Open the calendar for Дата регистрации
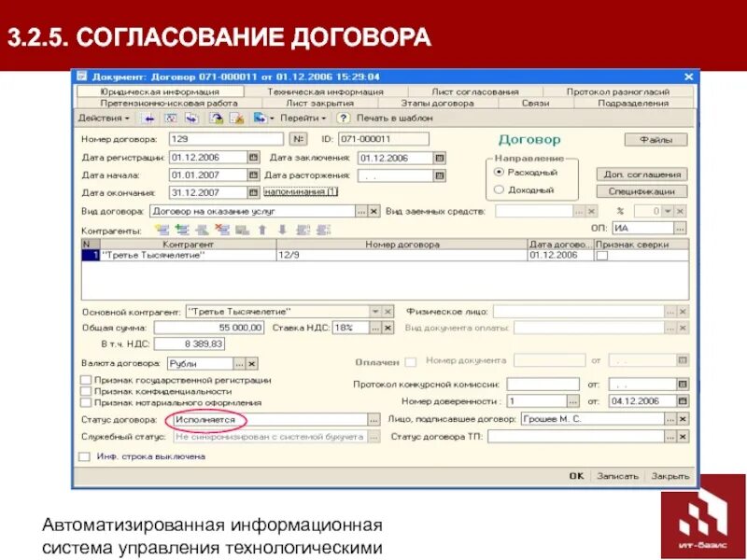 click(254, 157)
